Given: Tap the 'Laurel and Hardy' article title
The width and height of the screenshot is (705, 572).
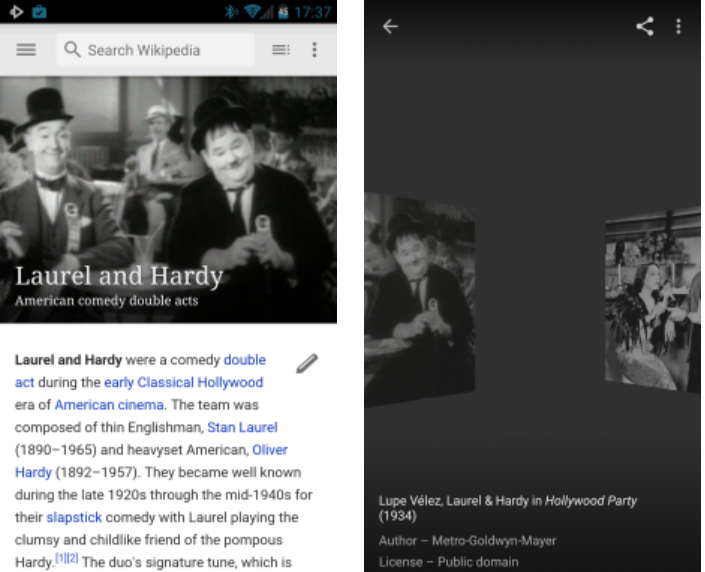Looking at the screenshot, I should [119, 275].
